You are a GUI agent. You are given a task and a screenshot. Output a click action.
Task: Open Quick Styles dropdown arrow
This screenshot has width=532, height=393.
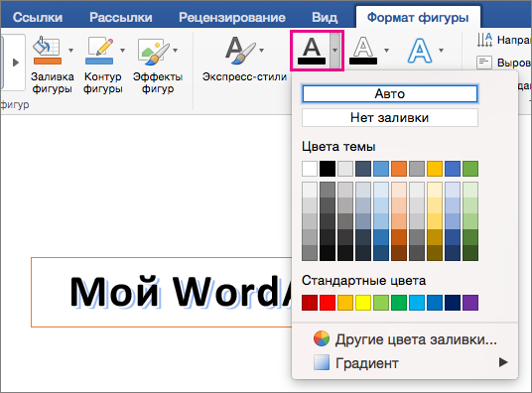[262, 51]
